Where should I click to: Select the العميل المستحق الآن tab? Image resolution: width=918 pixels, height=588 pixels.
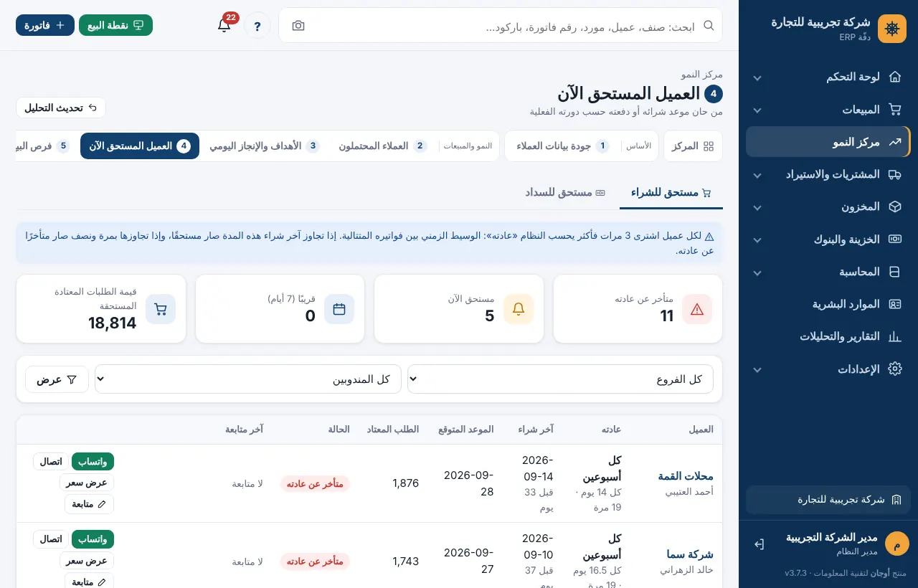140,146
